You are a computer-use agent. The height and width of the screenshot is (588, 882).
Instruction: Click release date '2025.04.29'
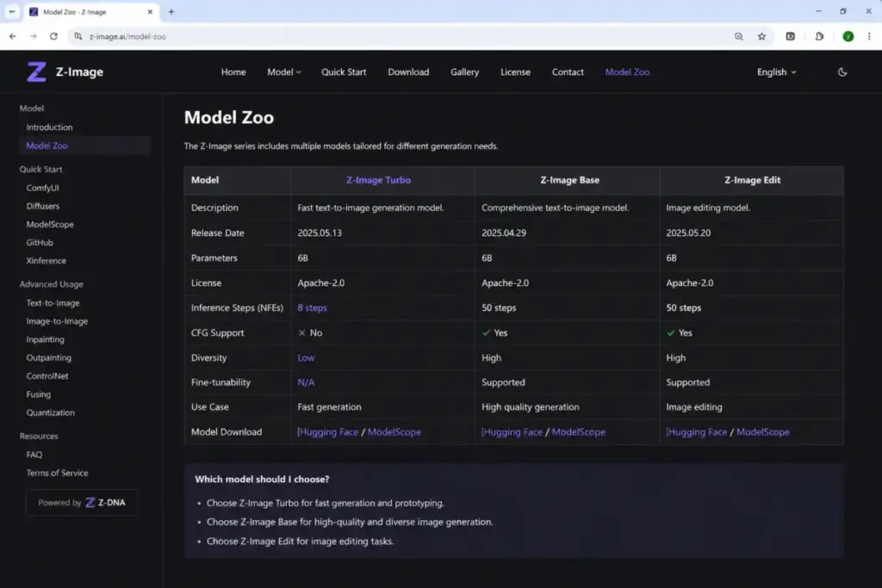click(x=504, y=232)
